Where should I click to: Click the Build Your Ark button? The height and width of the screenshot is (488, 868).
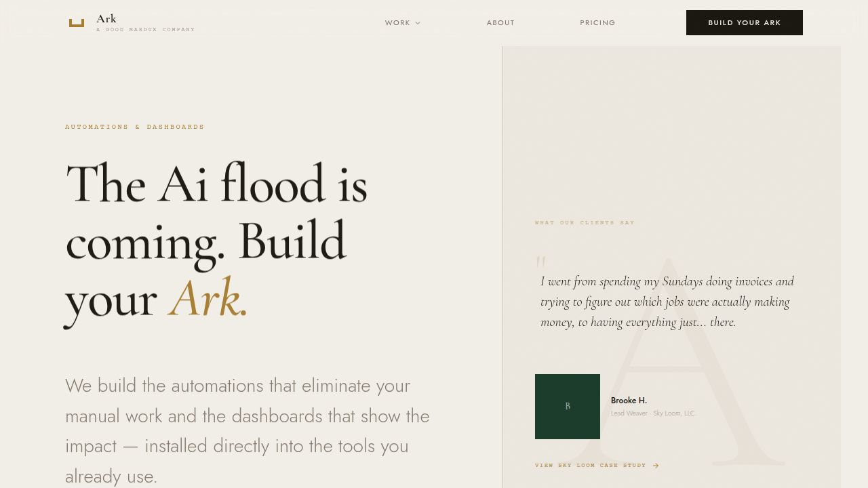pos(745,22)
